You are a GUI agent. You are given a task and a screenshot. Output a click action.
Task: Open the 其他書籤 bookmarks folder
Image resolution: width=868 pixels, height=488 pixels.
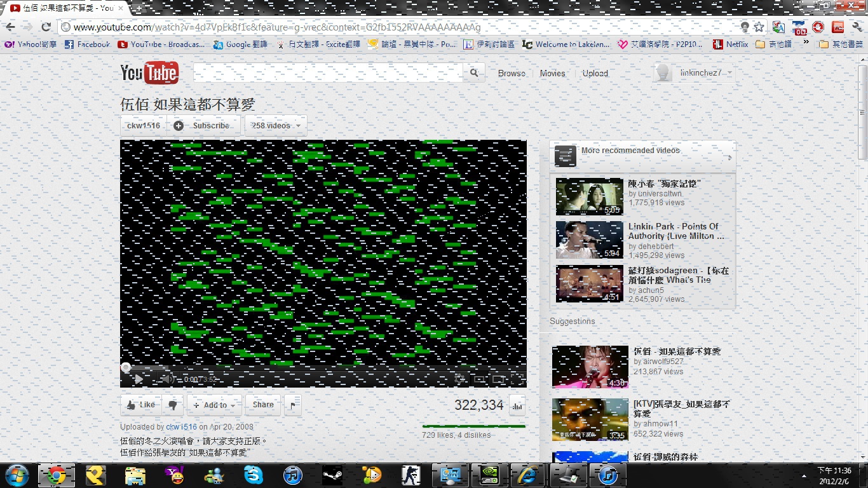tap(841, 44)
